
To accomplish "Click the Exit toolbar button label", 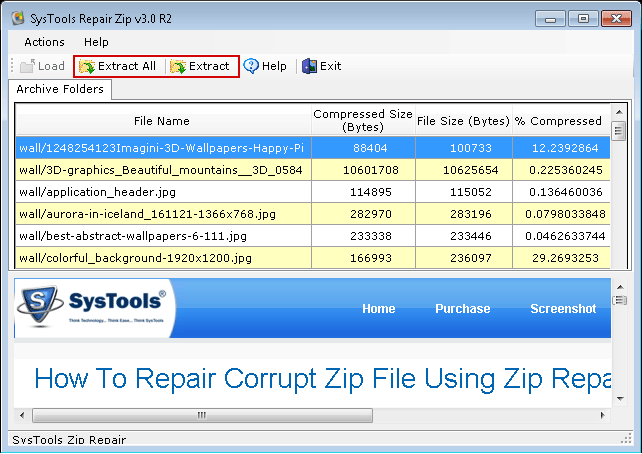I will (330, 66).
